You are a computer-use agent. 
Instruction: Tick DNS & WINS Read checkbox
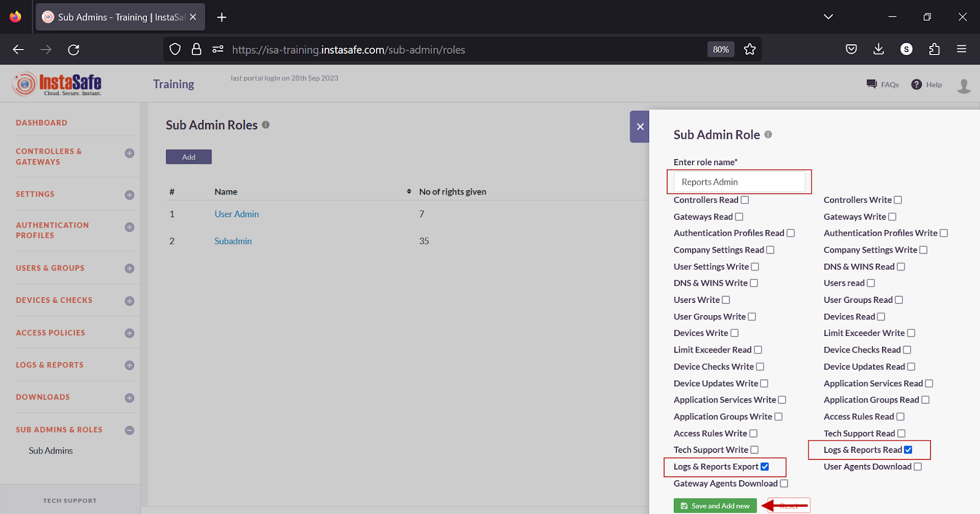(x=901, y=267)
